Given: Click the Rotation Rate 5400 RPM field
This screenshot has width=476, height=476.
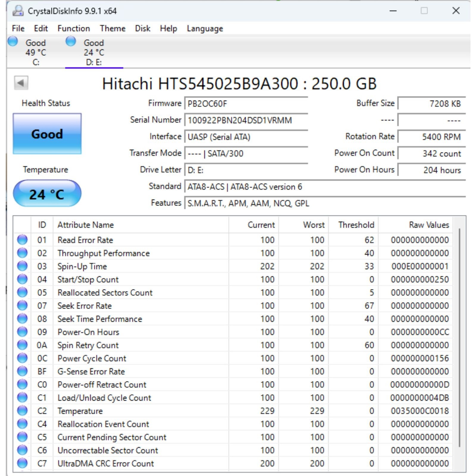Looking at the screenshot, I should 432,137.
